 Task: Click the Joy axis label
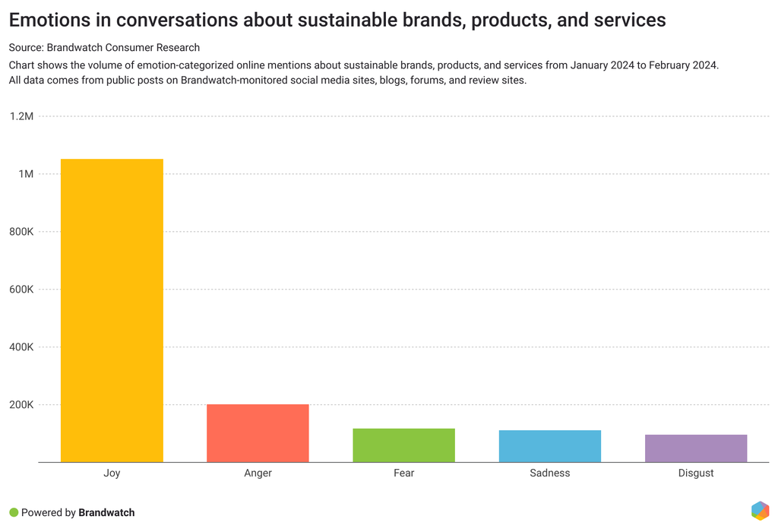click(x=112, y=473)
